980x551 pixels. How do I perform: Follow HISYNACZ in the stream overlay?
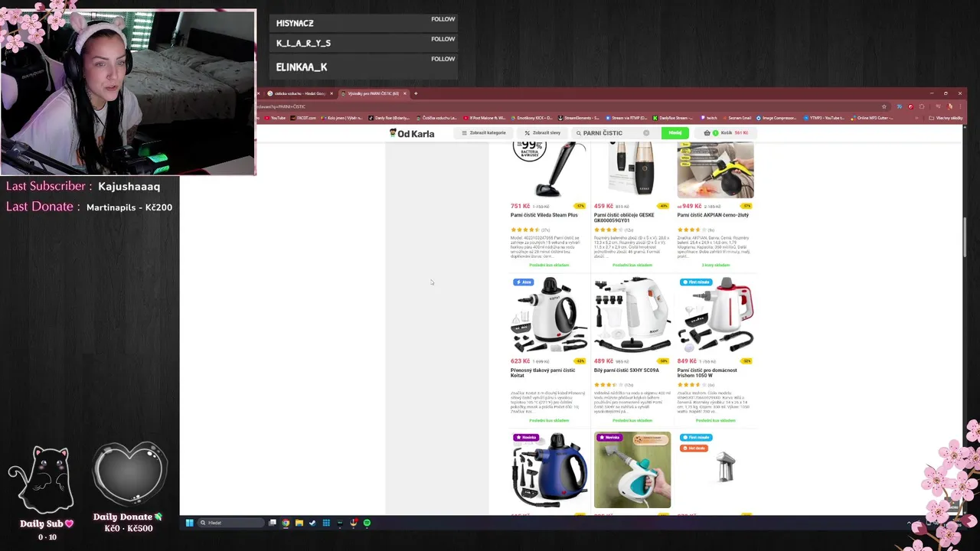[x=443, y=19]
